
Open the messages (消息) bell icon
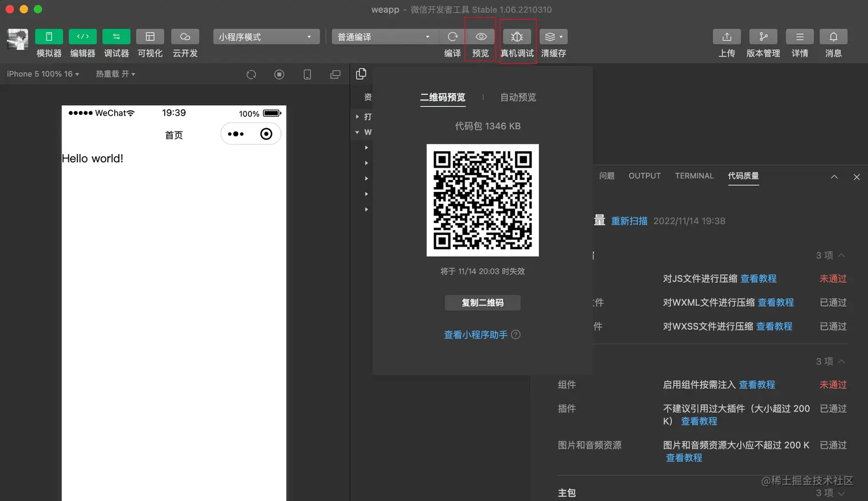(x=833, y=37)
